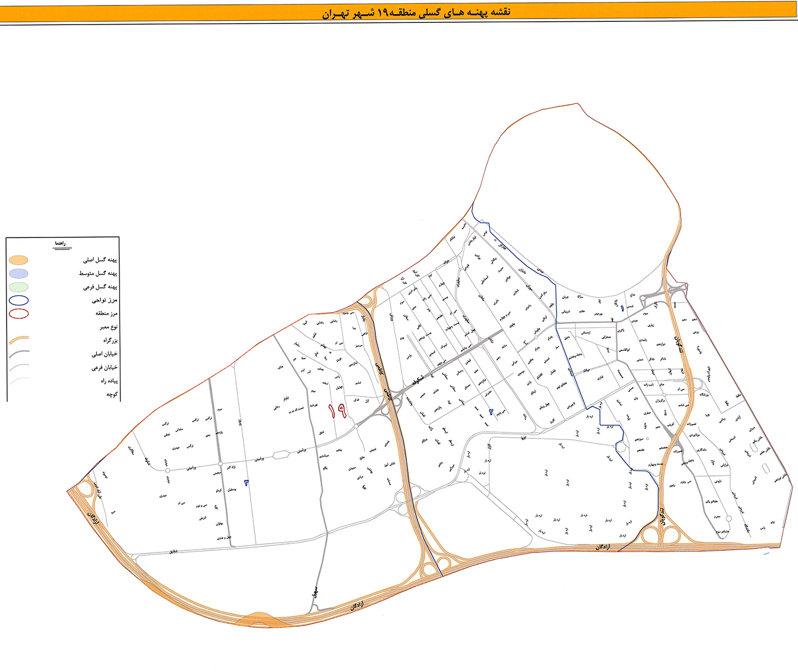Select the blue district-boundary oval in the legend

tap(19, 300)
